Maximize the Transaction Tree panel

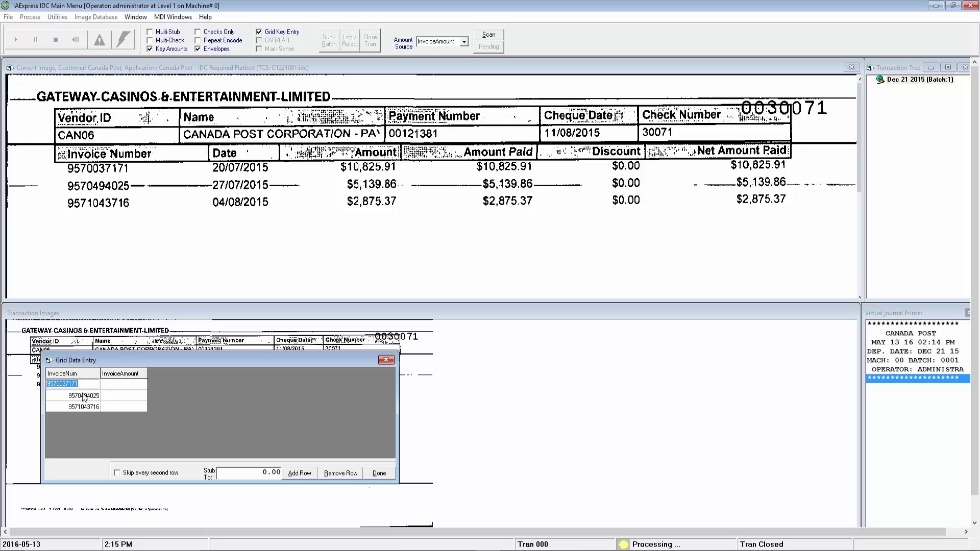point(948,67)
